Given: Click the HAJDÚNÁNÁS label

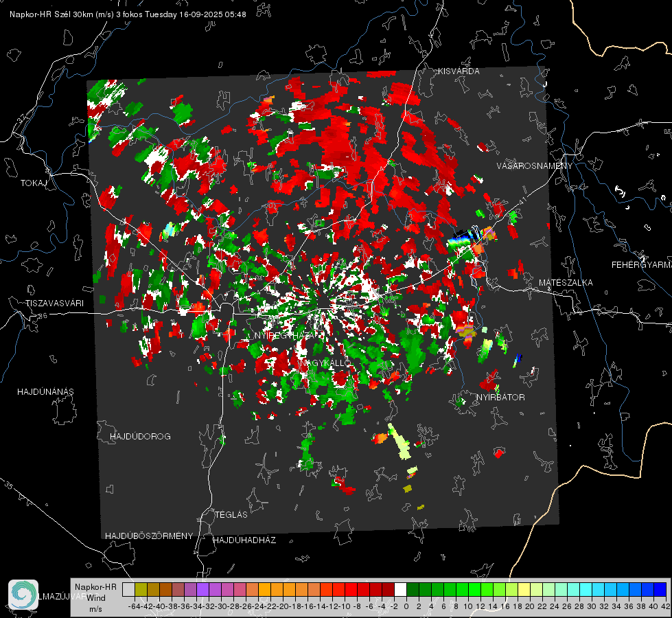Looking at the screenshot, I should click(x=45, y=391).
